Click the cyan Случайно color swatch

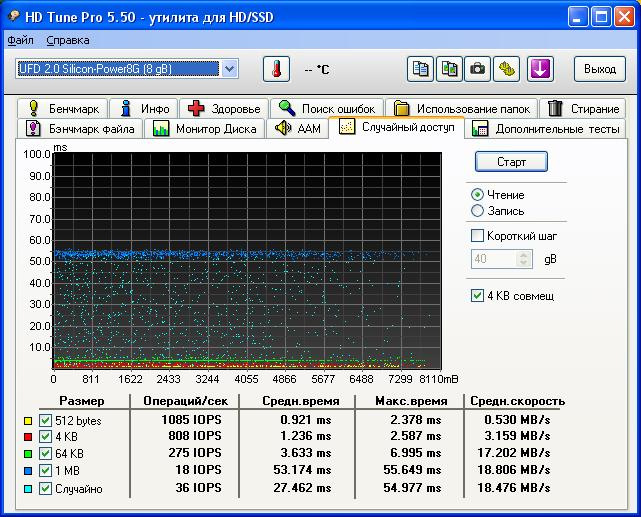point(28,489)
